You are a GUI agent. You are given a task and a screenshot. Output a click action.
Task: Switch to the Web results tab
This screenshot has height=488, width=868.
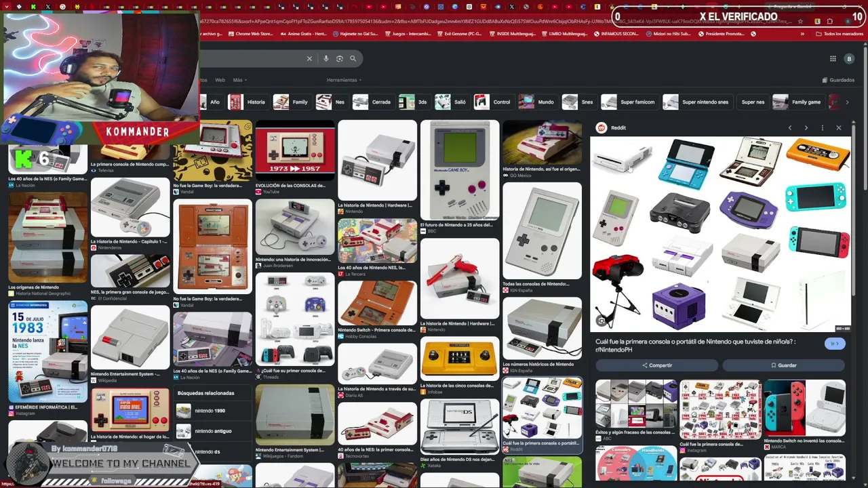point(220,80)
